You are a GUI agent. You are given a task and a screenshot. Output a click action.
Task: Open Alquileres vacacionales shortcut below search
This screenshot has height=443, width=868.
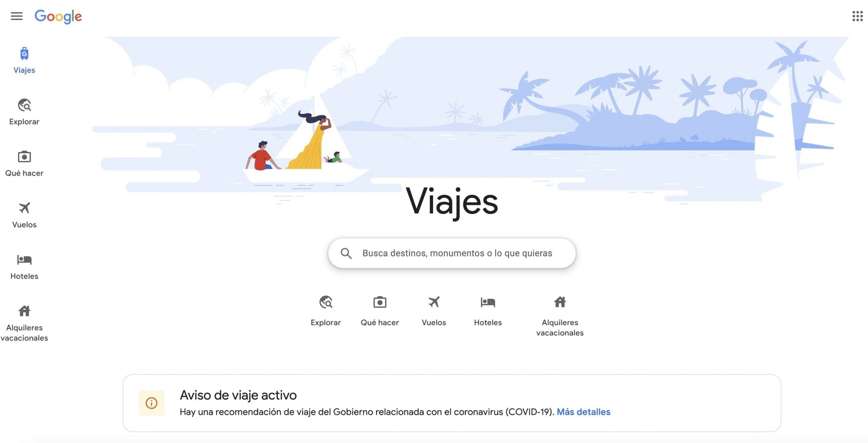pos(560,316)
